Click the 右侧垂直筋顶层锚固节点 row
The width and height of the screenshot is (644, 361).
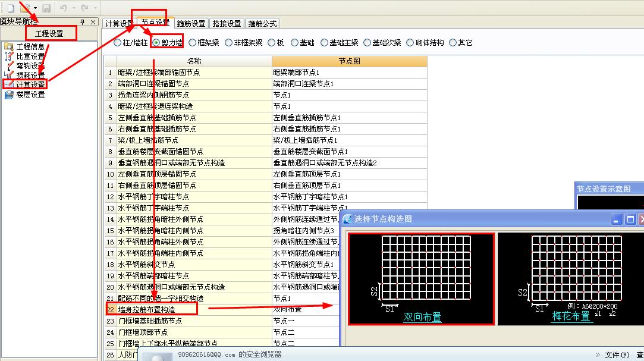(x=194, y=185)
